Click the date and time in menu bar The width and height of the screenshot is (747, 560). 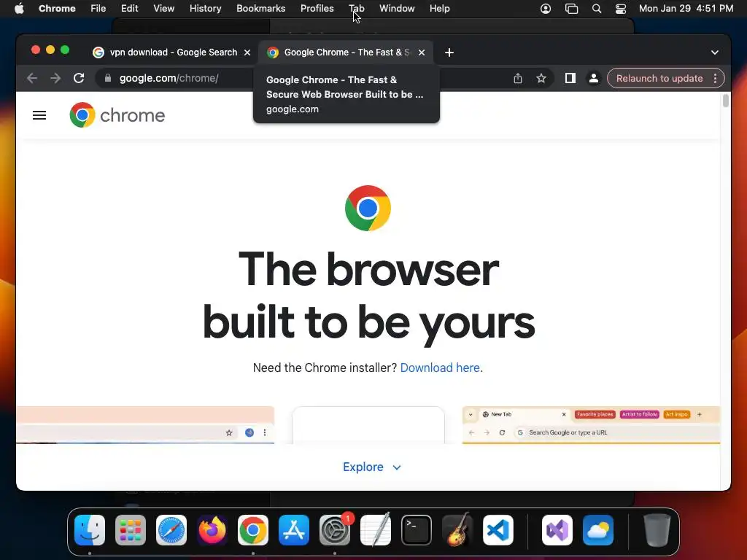tap(686, 9)
